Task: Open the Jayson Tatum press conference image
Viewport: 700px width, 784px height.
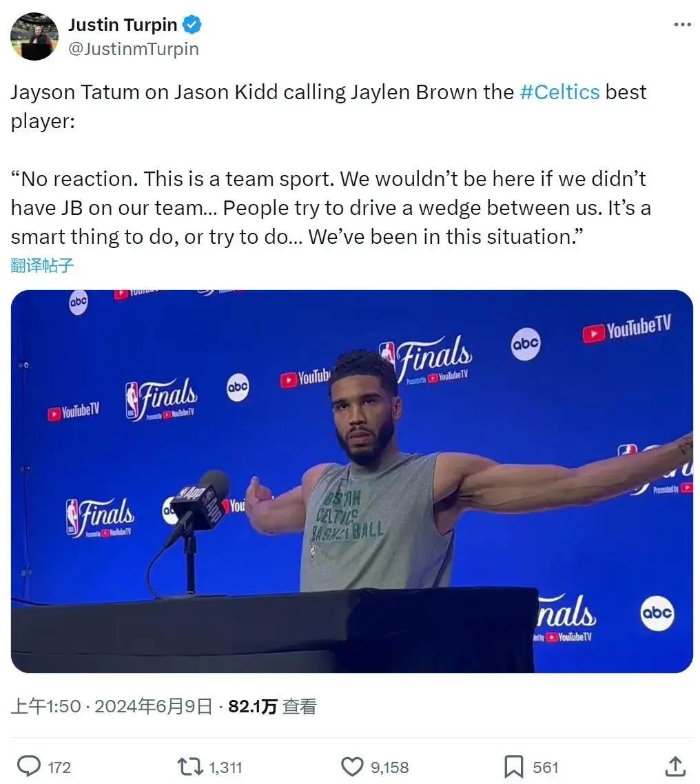Action: (x=352, y=481)
